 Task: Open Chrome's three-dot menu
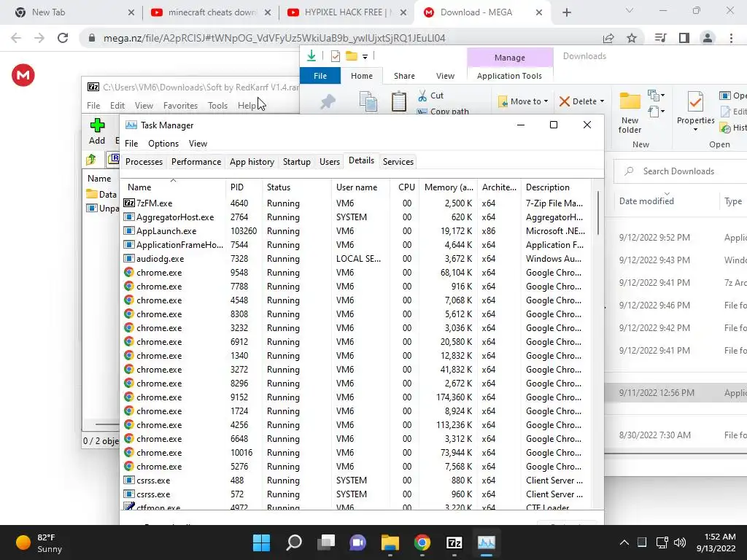731,38
